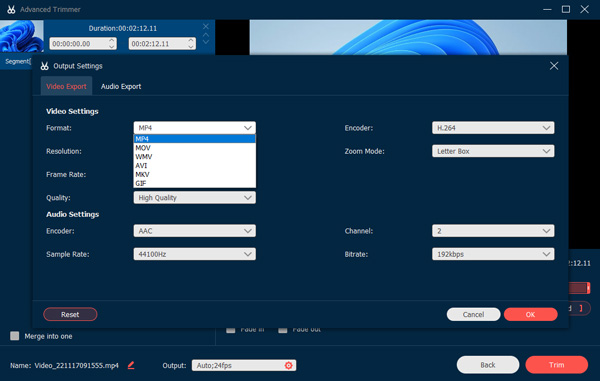The width and height of the screenshot is (600, 381).
Task: Close the Output Settings dialog with the X
Action: [554, 66]
